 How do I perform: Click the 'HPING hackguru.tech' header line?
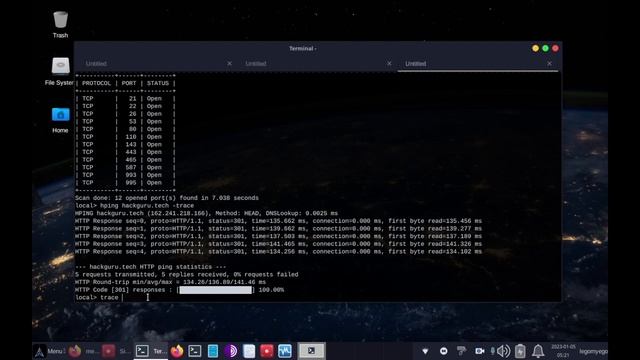(x=206, y=213)
